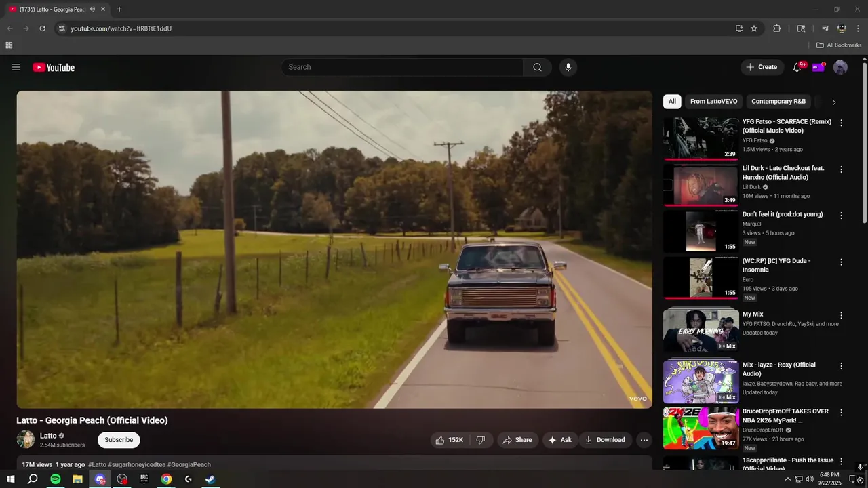The image size is (868, 488).
Task: Open BruceDropEmOff 2K26 thumbnail
Action: click(x=701, y=428)
